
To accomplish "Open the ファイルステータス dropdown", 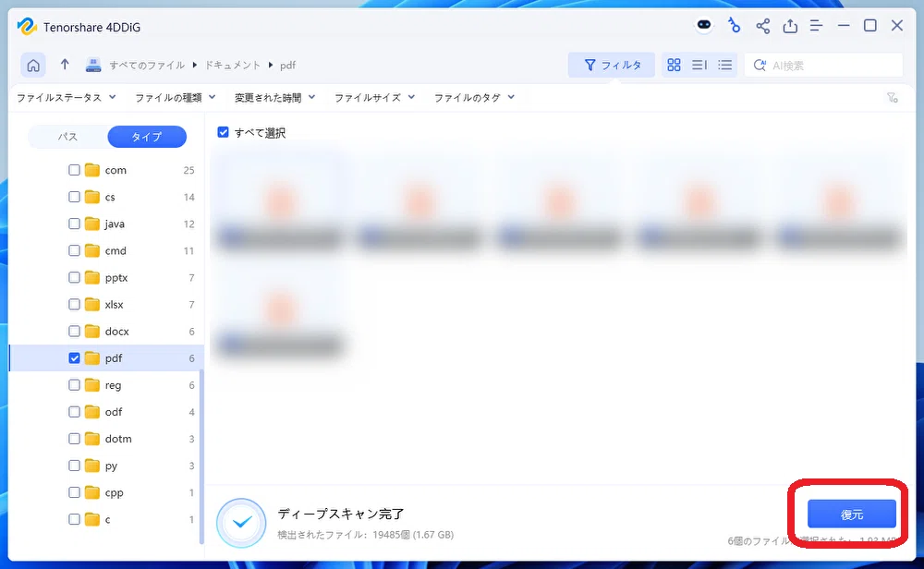I will 66,98.
